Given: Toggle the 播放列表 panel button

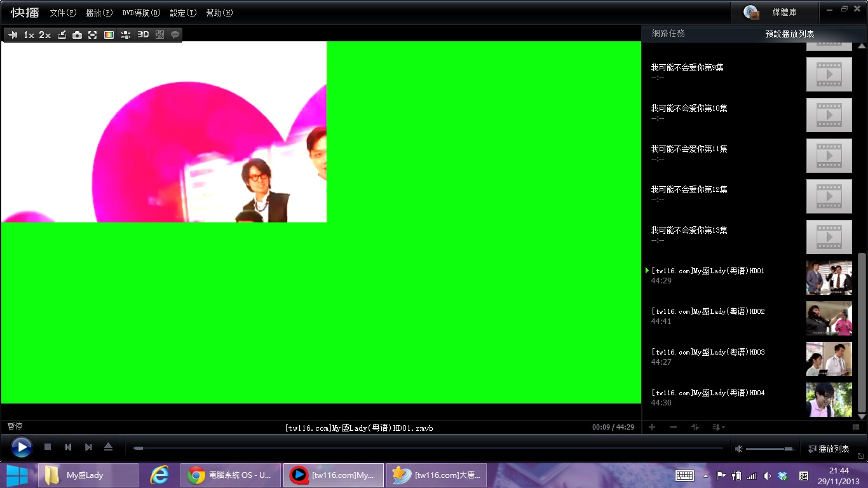Looking at the screenshot, I should pos(829,449).
